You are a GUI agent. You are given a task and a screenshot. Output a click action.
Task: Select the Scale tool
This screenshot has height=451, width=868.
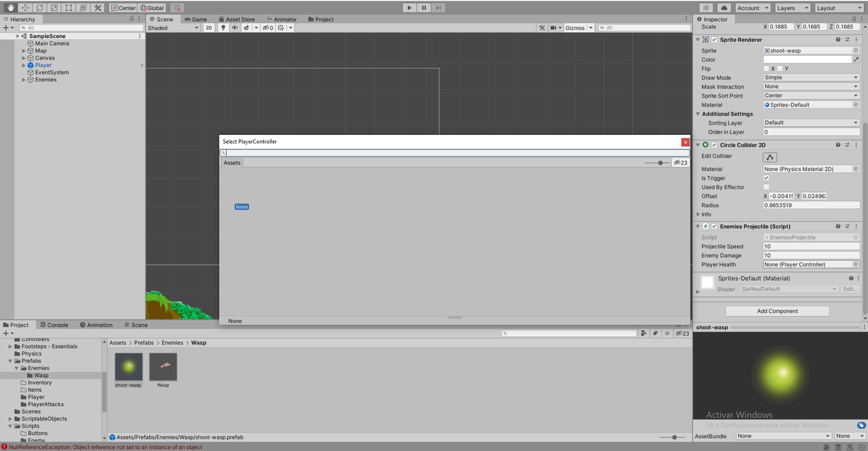pos(54,7)
